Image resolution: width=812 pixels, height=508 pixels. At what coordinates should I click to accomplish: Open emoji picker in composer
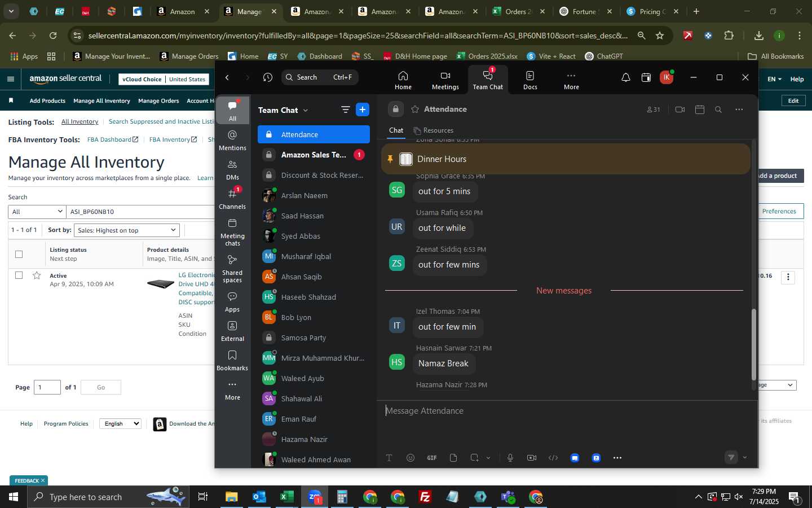[x=411, y=458]
